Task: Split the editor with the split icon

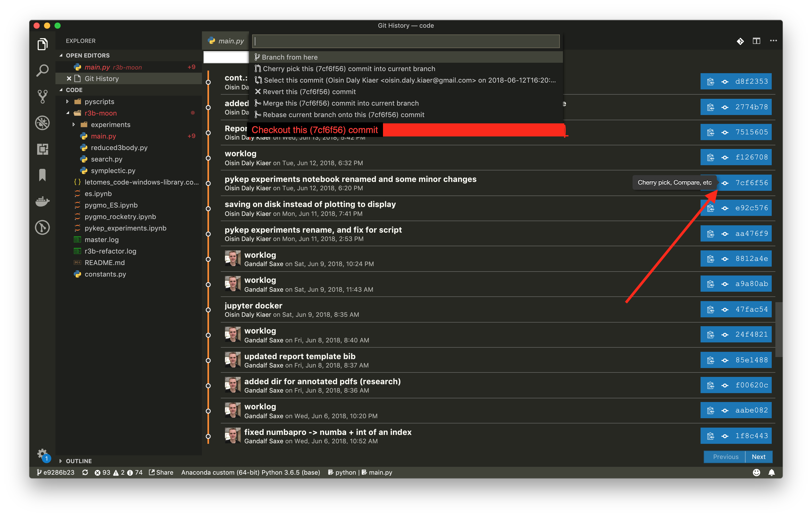Action: coord(756,41)
